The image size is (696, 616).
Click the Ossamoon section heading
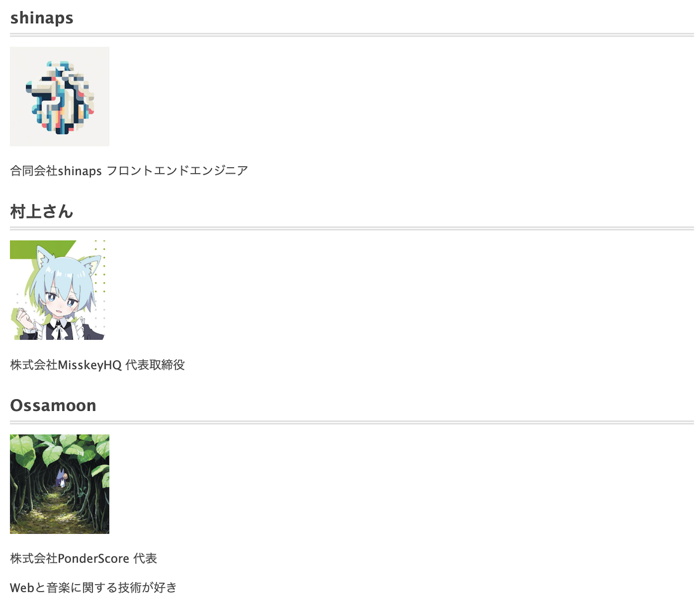point(53,405)
